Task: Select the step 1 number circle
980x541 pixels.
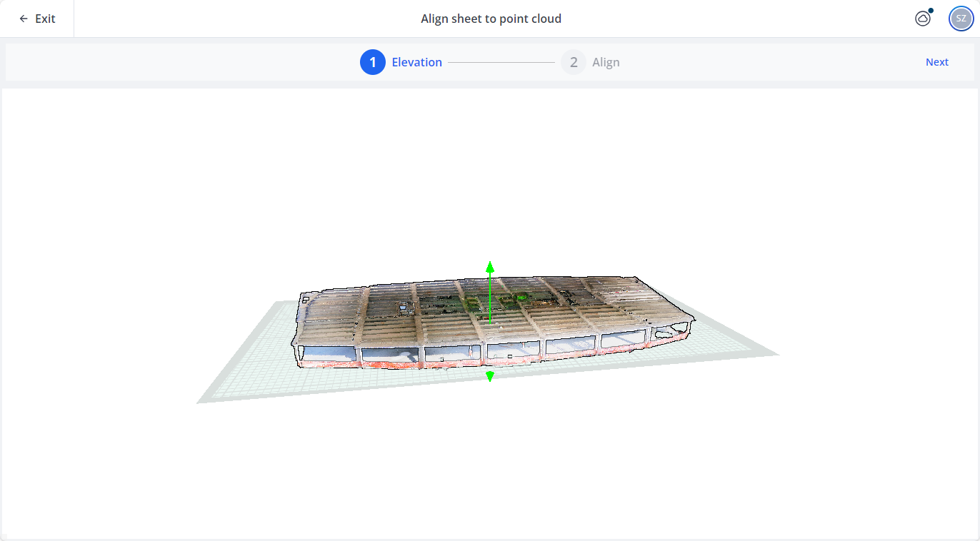Action: (372, 62)
